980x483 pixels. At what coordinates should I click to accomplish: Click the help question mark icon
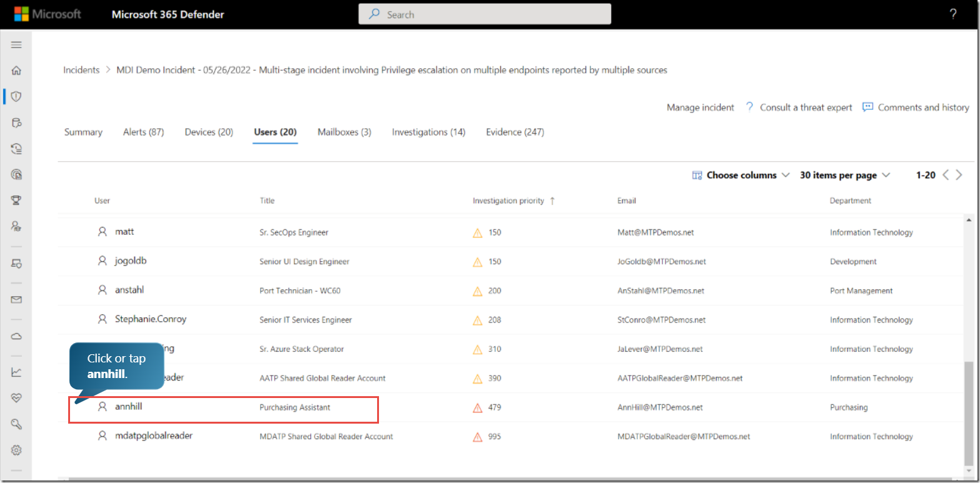pos(953,14)
